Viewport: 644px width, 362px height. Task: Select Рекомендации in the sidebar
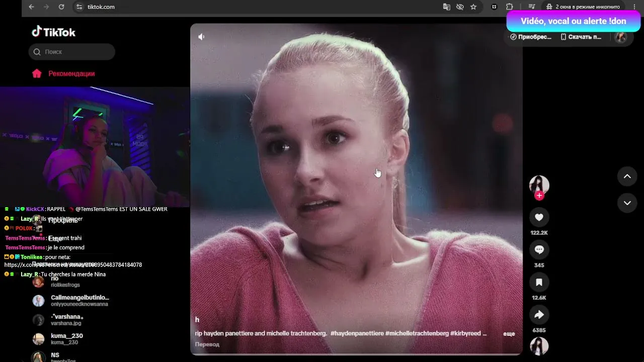71,73
